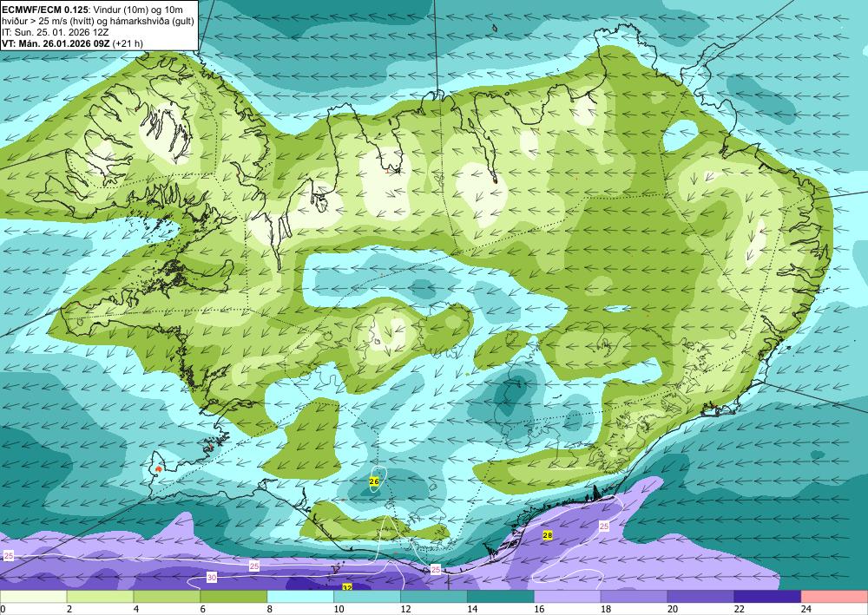Select the legend swatch between 20 and 22
This screenshot has height=615, width=868.
point(700,596)
